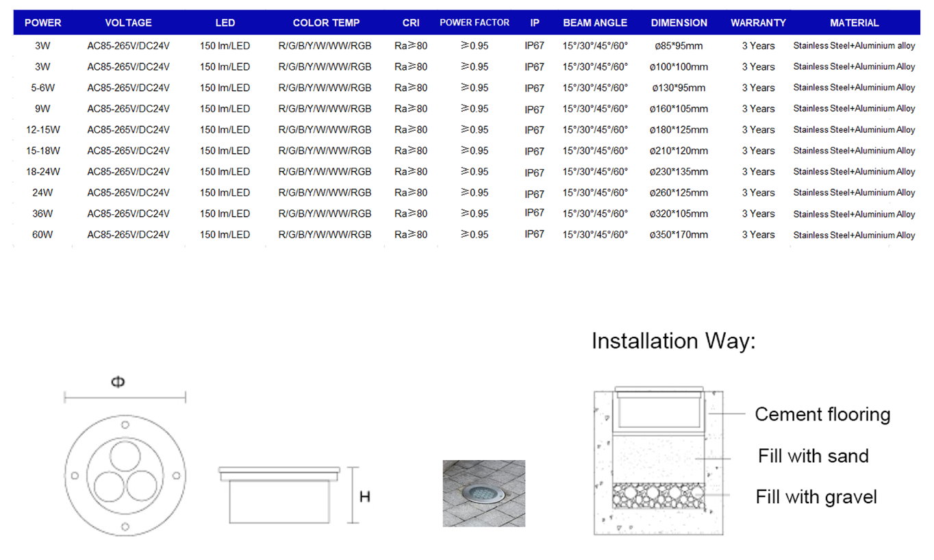Click the Cement flooring label
The height and width of the screenshot is (560, 934).
point(822,414)
